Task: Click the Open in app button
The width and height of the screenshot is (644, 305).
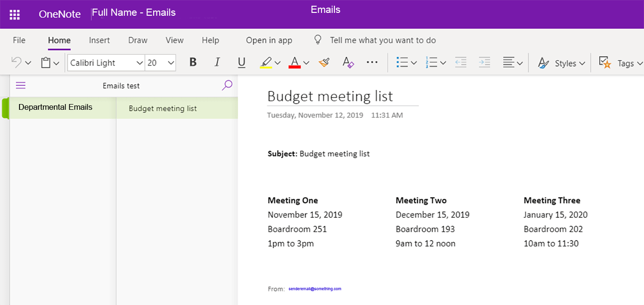Action: [269, 41]
